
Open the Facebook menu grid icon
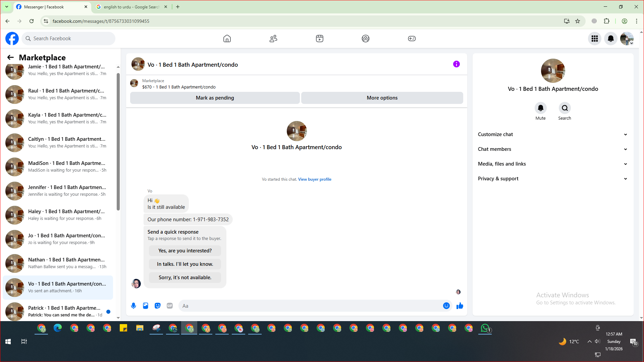point(595,39)
